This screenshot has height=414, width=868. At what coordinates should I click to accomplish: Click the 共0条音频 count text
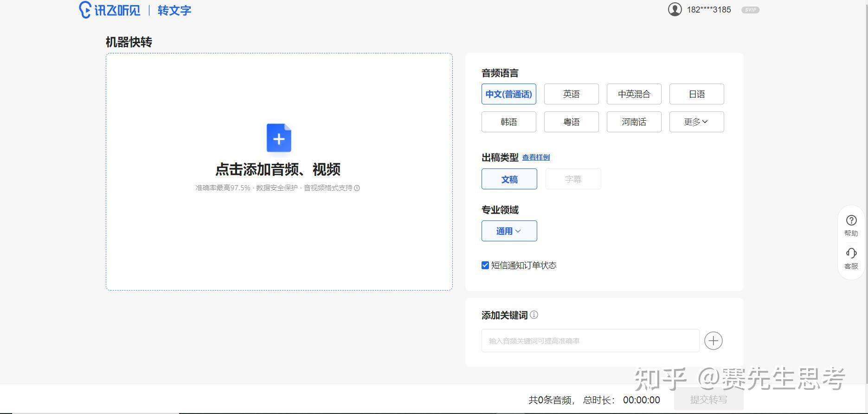click(550, 400)
